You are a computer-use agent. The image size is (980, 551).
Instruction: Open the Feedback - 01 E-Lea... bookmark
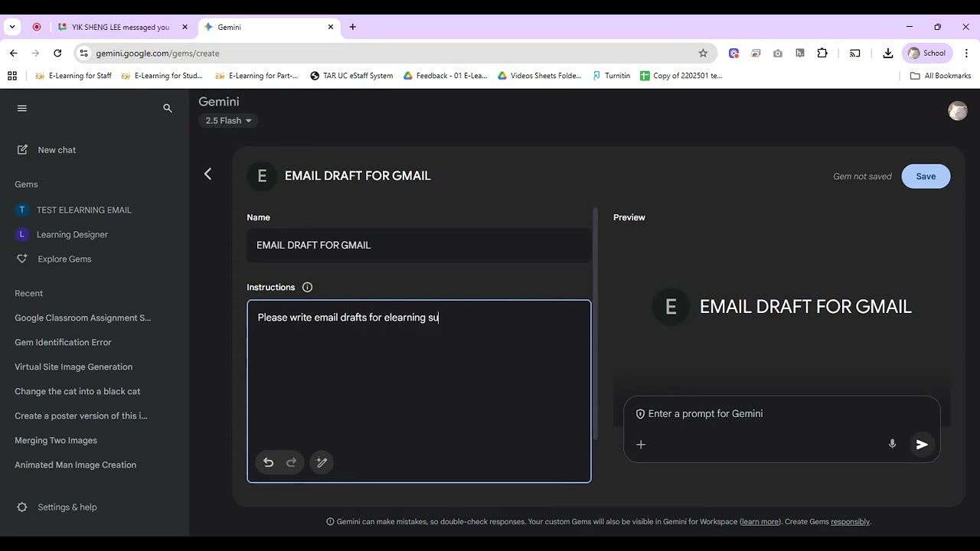click(446, 76)
